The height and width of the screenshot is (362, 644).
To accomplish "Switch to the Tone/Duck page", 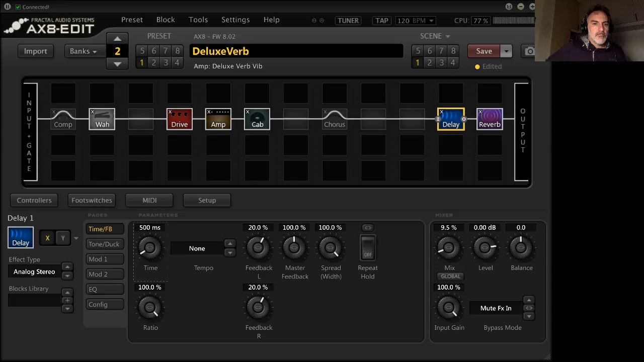I will (x=105, y=244).
